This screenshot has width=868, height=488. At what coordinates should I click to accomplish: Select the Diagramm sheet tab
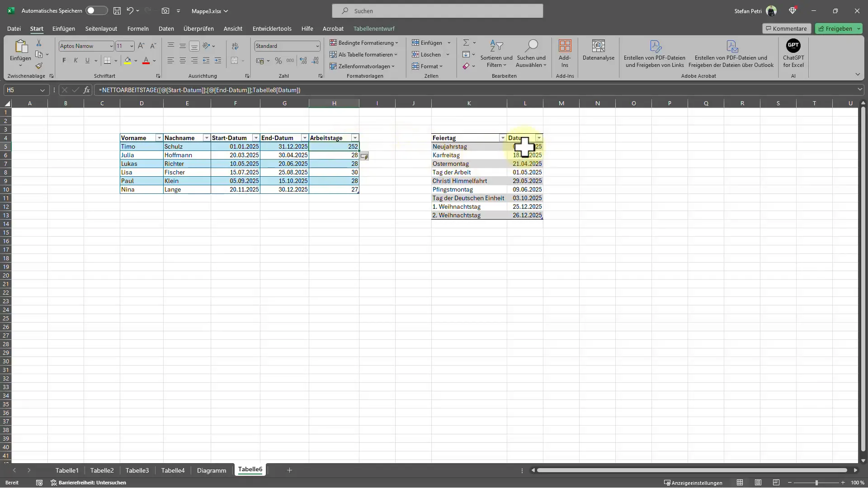[x=212, y=469]
